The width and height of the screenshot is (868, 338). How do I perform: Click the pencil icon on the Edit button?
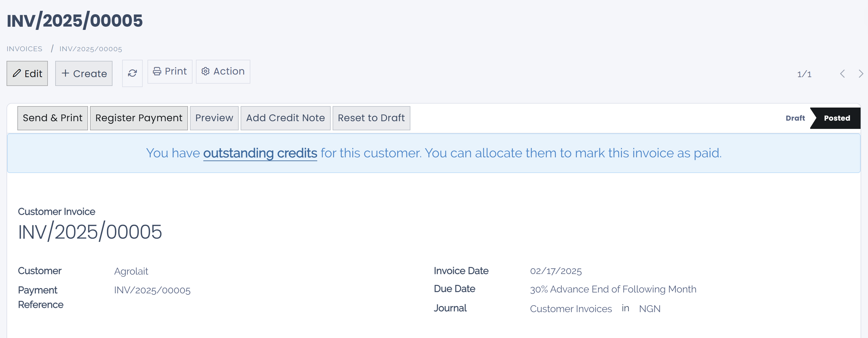pos(17,73)
